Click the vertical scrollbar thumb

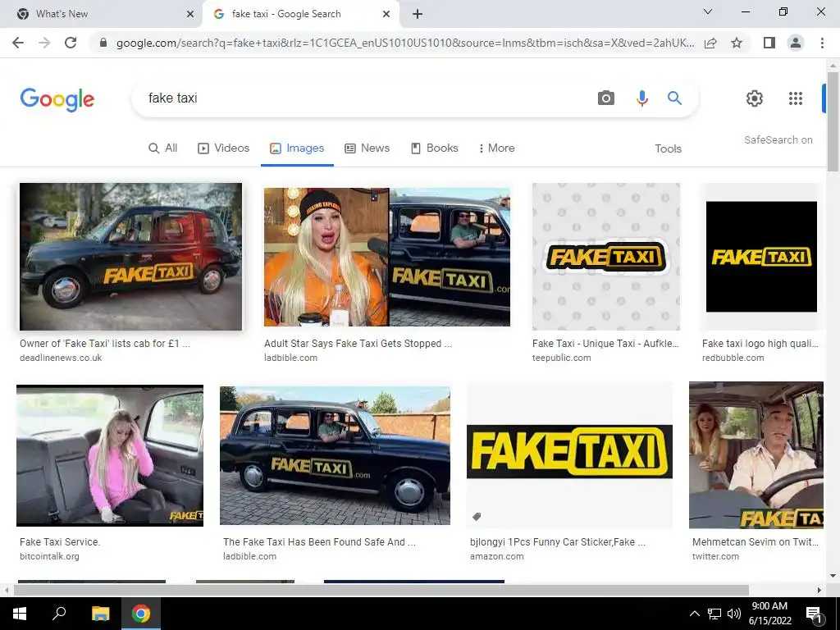[x=833, y=122]
